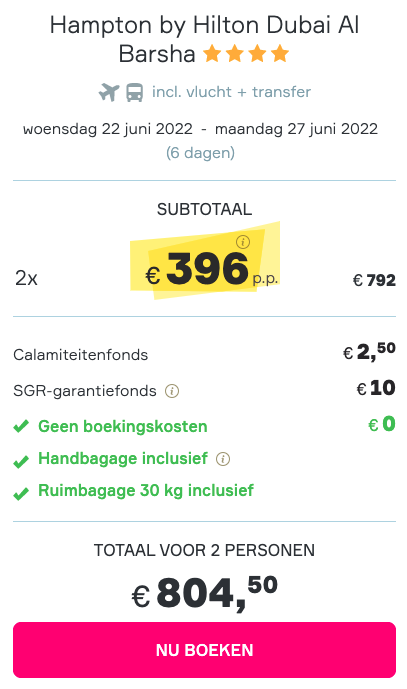The width and height of the screenshot is (407, 689).
Task: Click checkmark beside Ruimbagage 30 kg
Action: pos(21,494)
